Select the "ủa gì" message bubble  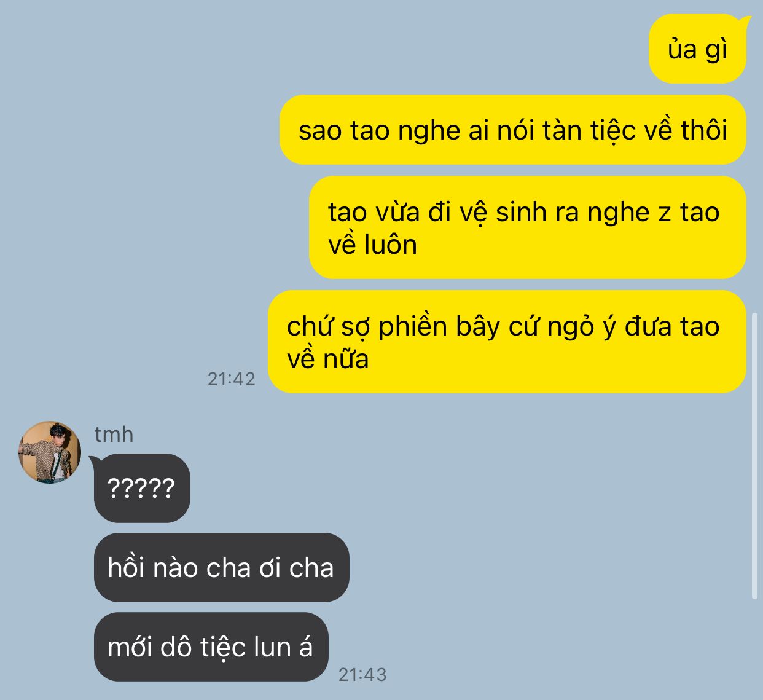pyautogui.click(x=697, y=49)
